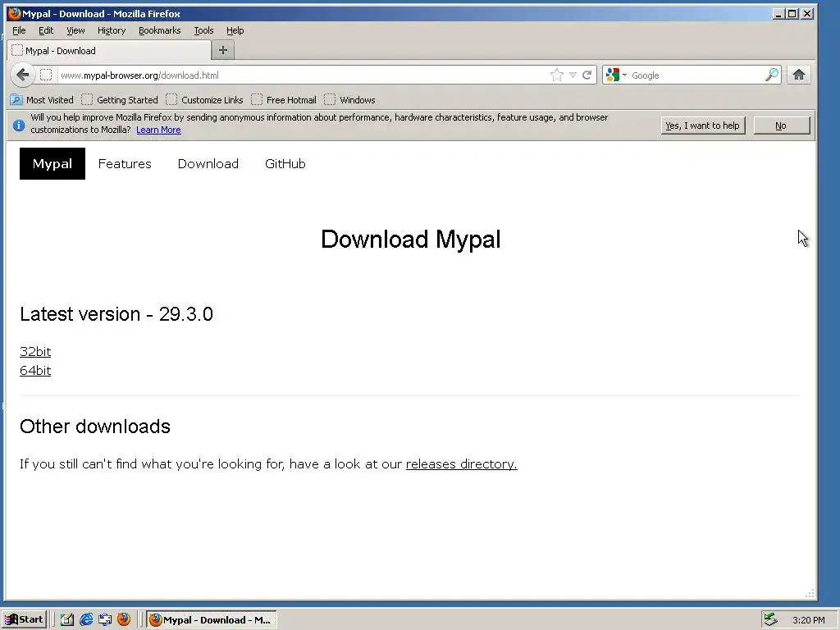Click into the Google search field
This screenshot has height=630, width=840.
pyautogui.click(x=696, y=75)
